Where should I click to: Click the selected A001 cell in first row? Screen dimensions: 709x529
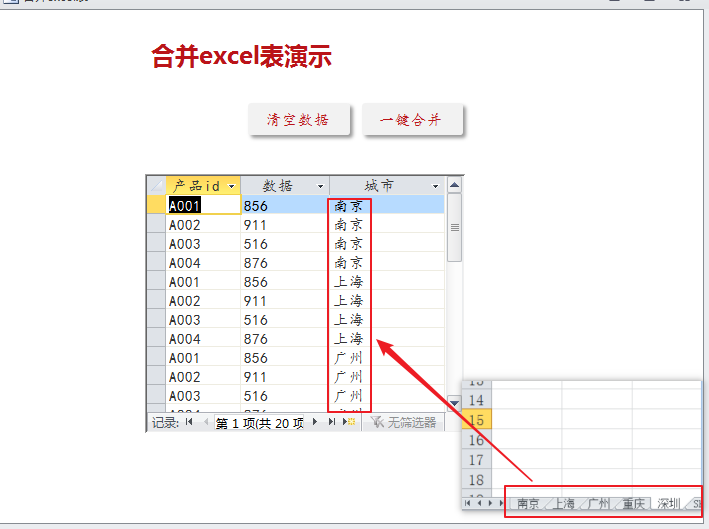tap(203, 205)
